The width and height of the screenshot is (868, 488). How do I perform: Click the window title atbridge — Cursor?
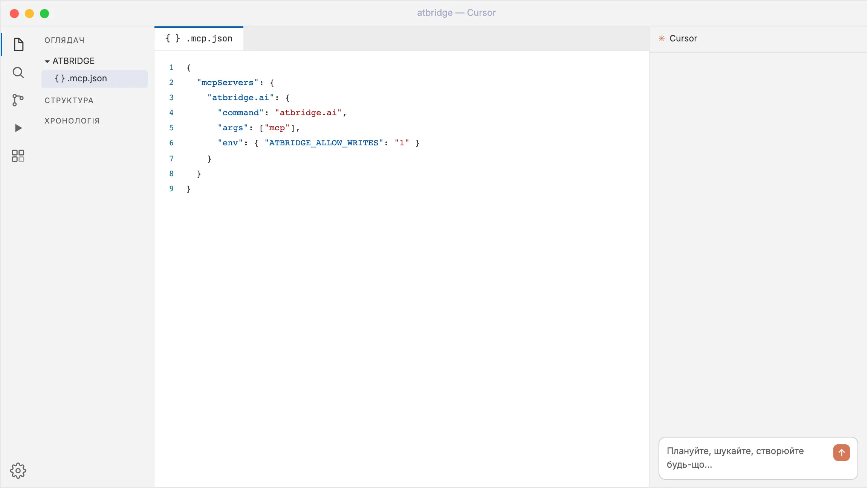[x=456, y=13]
